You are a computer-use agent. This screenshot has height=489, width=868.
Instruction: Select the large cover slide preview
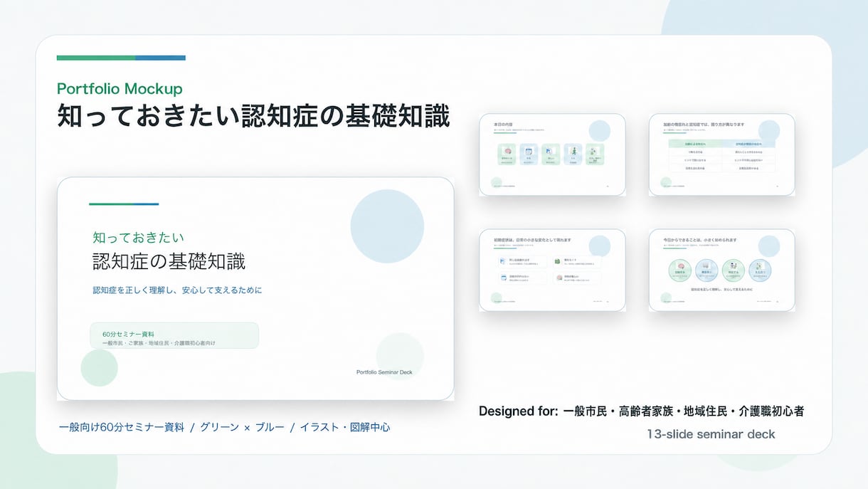(255, 288)
